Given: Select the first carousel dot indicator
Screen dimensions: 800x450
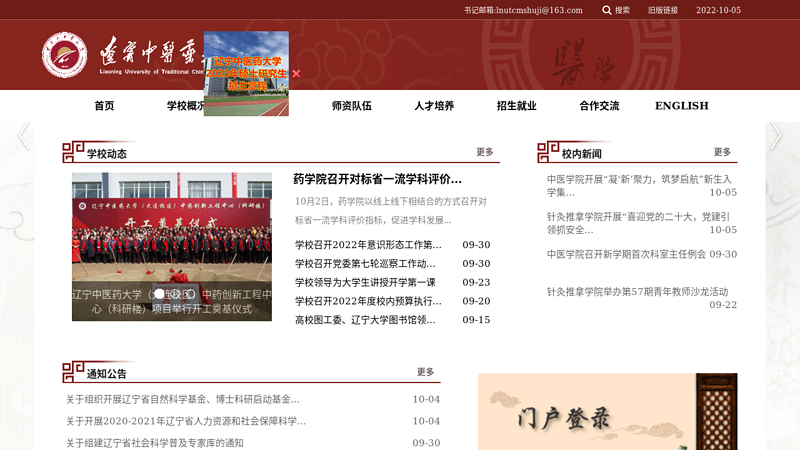Looking at the screenshot, I should click(160, 294).
